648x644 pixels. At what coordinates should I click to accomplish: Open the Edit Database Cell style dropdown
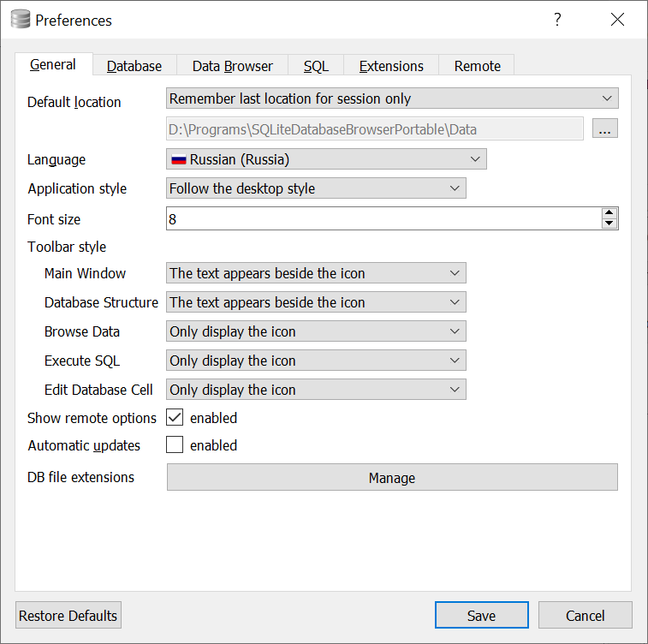(316, 390)
